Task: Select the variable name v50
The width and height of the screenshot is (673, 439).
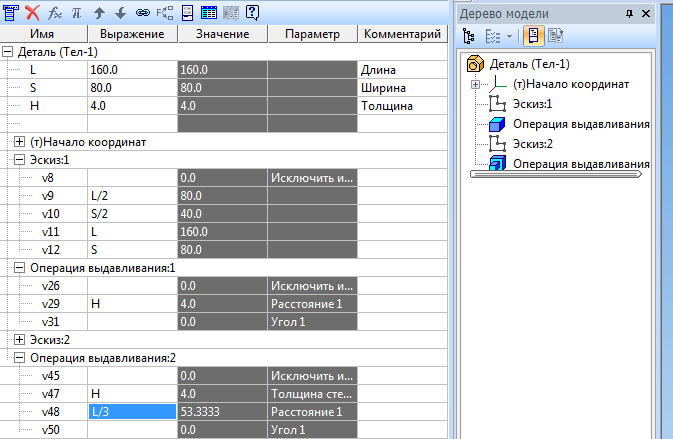Action: click(51, 430)
